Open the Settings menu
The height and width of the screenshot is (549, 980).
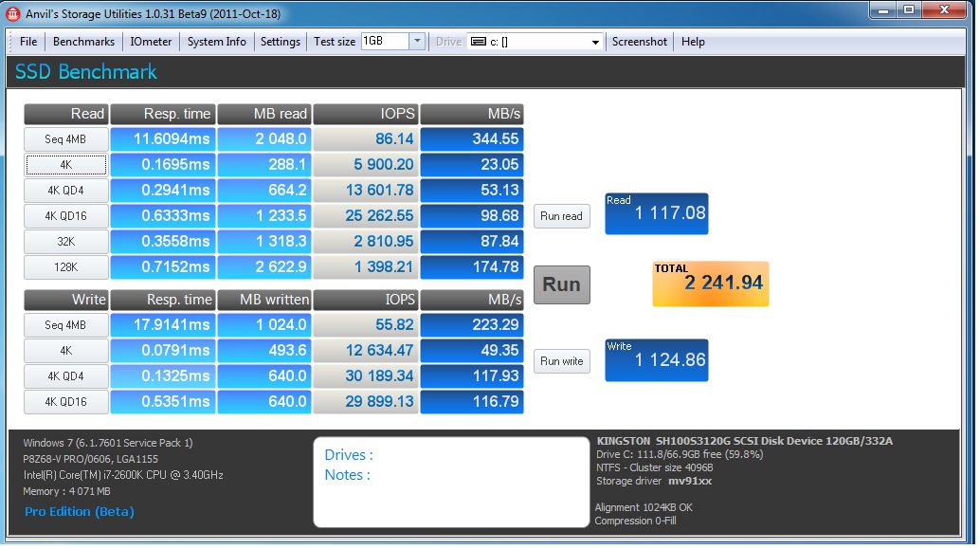tap(280, 42)
